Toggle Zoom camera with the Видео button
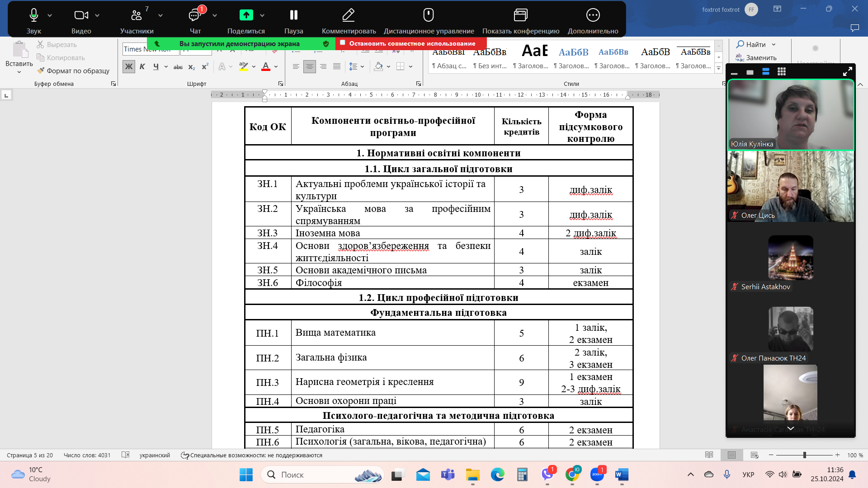Viewport: 868px width, 488px height. [x=81, y=20]
